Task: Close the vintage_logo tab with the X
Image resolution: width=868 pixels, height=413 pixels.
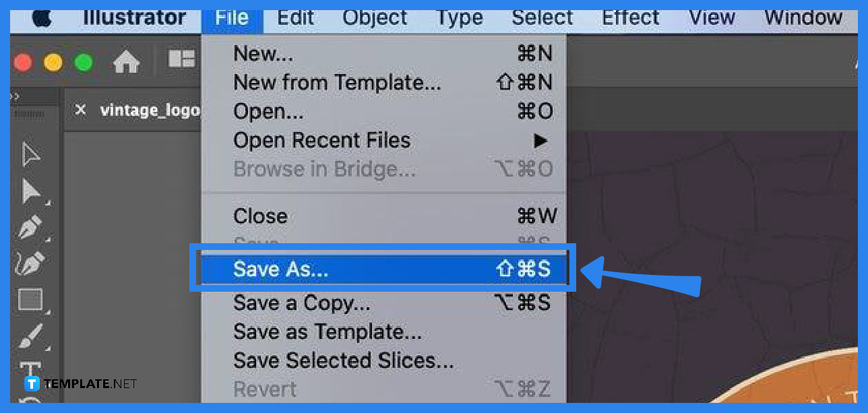Action: [x=80, y=110]
